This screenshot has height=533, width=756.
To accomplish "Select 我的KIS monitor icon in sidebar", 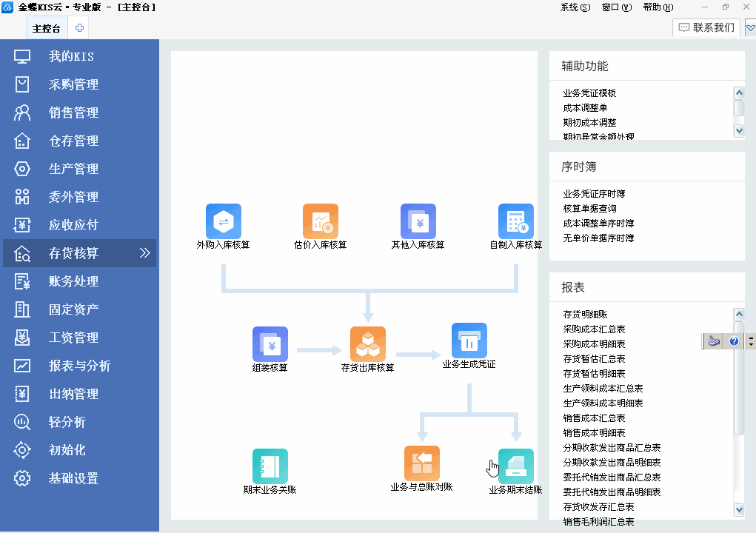I will [x=22, y=56].
